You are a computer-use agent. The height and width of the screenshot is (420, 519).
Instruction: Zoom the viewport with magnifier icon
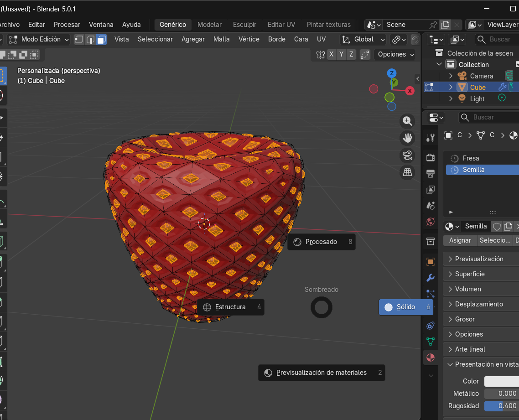(x=407, y=121)
